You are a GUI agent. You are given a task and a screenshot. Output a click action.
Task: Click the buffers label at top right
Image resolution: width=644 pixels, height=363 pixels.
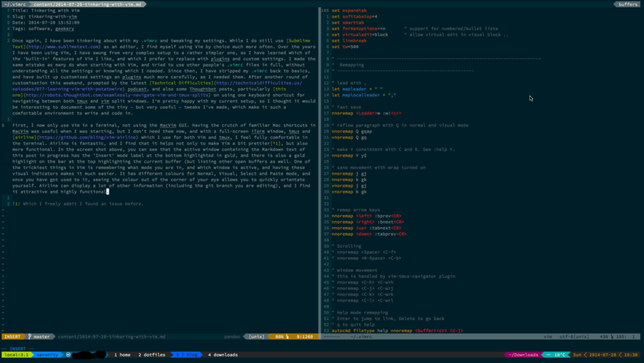coord(628,4)
